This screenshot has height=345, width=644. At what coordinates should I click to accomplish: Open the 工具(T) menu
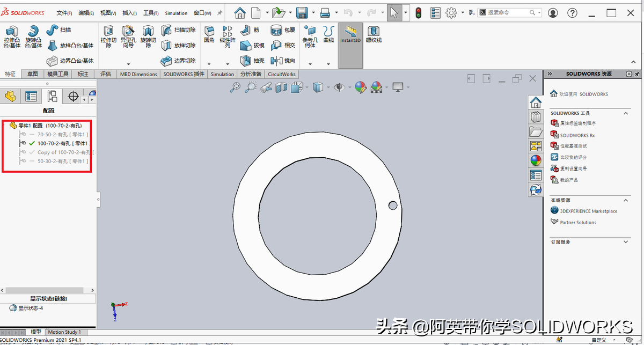click(151, 13)
